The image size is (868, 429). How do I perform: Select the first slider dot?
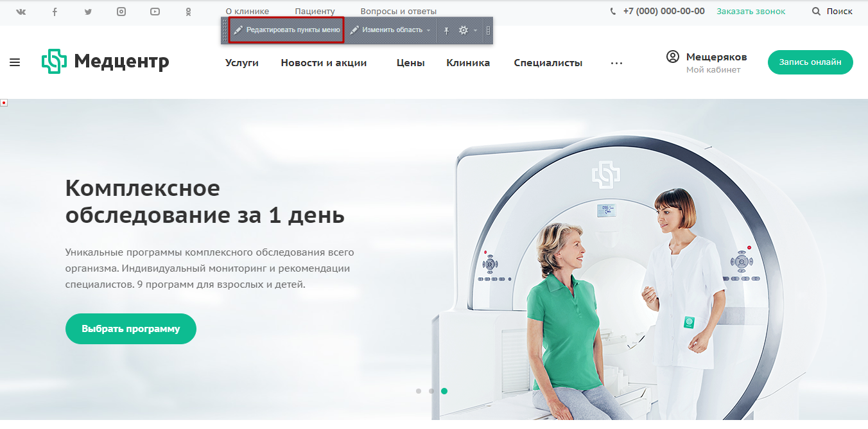pyautogui.click(x=419, y=390)
